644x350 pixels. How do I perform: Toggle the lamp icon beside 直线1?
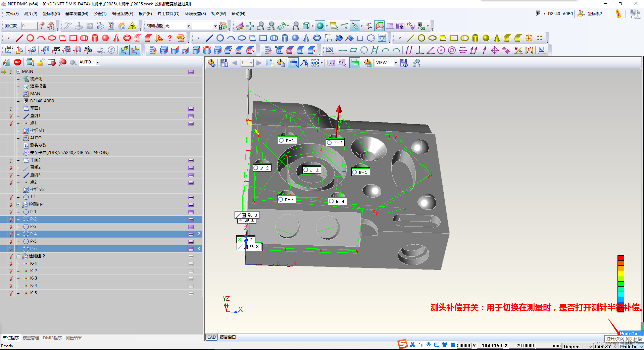11,116
